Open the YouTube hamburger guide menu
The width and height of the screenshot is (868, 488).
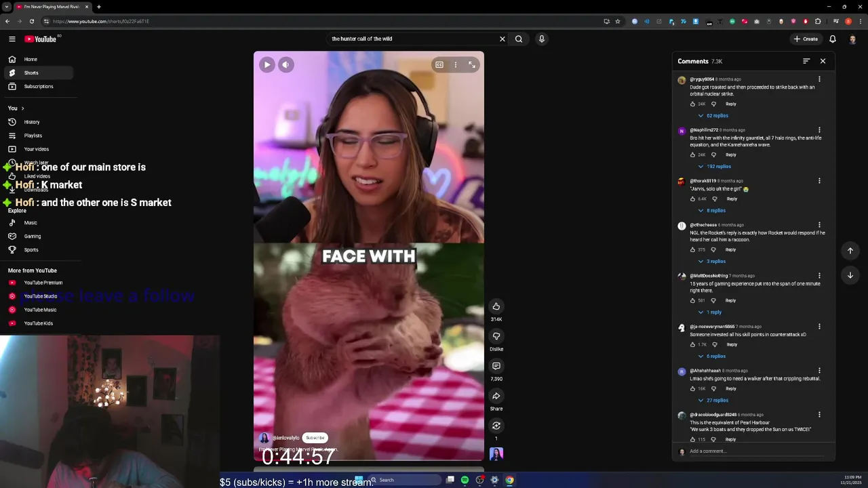click(12, 39)
